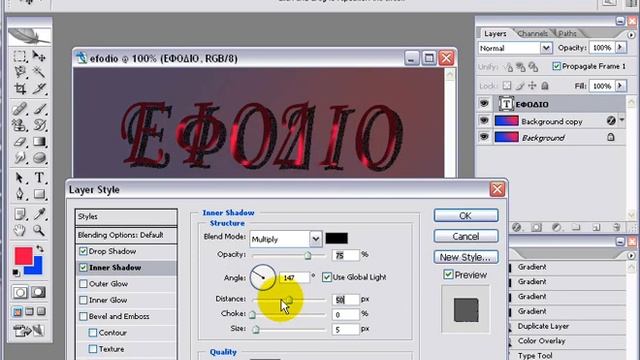Select Styles in Layer Style list
This screenshot has height=360, width=640.
pos(126,217)
